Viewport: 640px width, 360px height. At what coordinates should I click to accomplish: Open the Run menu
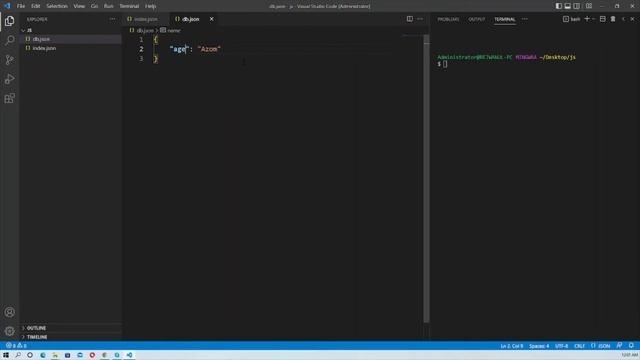coord(108,6)
